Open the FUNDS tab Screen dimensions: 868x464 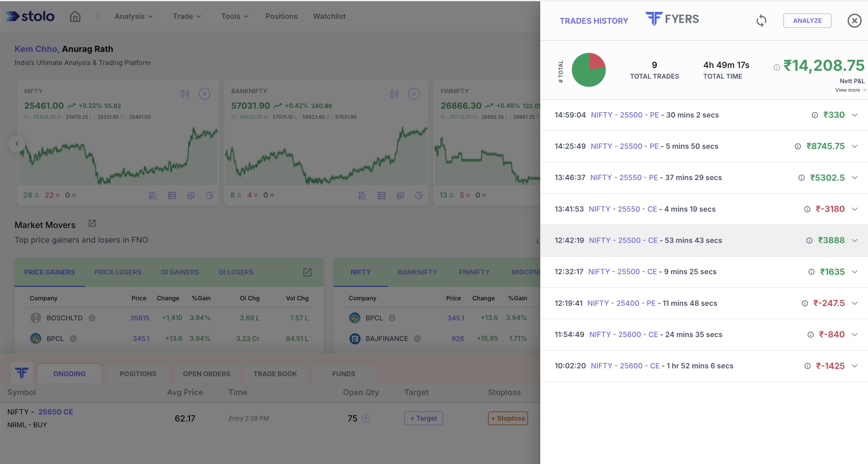pos(344,374)
